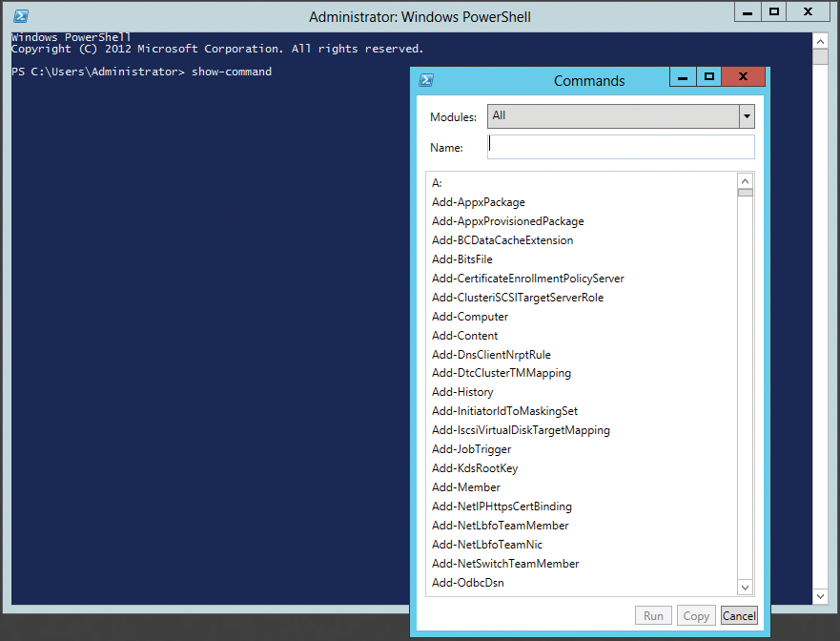Click the Name input field
Screen dimensions: 840x641
[620, 146]
